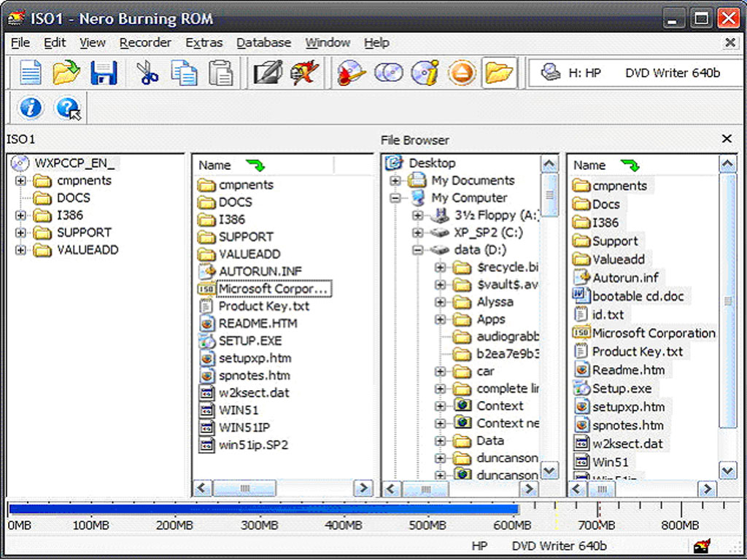
Task: Save compilation using the floppy disk icon
Action: (x=104, y=73)
